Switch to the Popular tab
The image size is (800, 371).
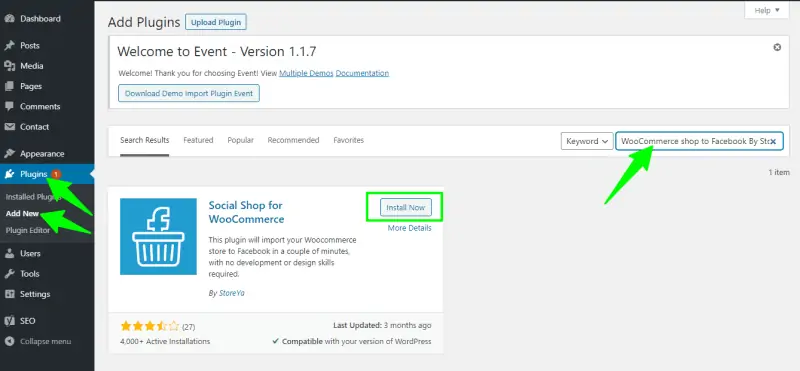pos(240,140)
